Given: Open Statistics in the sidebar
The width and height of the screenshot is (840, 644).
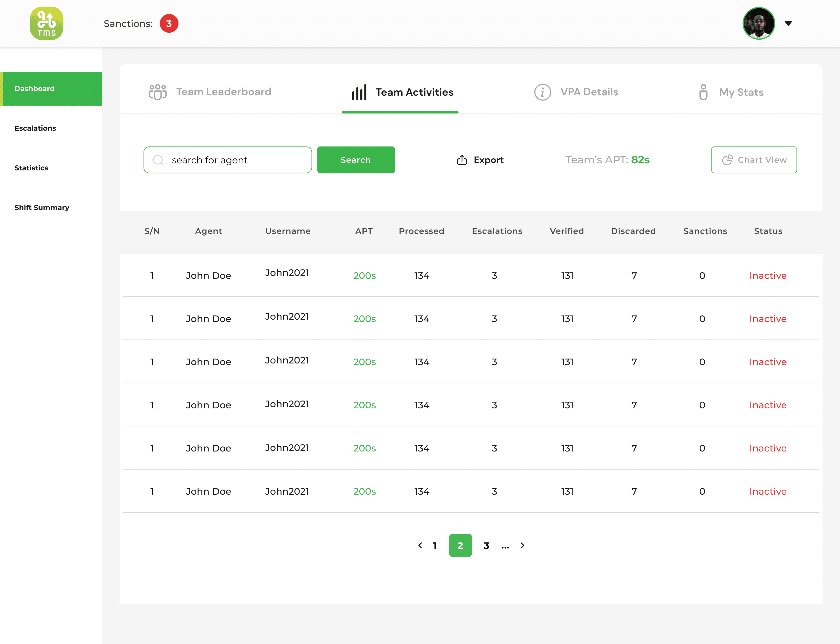Looking at the screenshot, I should (31, 168).
